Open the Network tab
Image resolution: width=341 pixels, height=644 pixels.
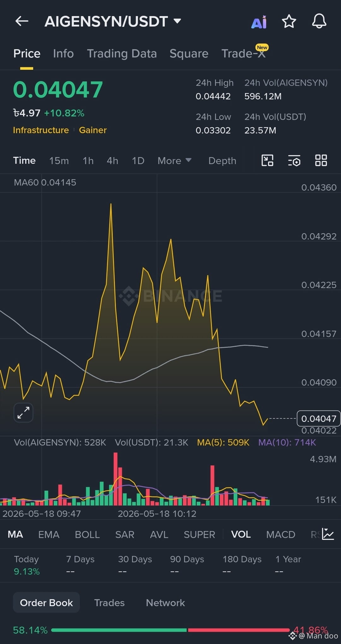[x=165, y=603]
